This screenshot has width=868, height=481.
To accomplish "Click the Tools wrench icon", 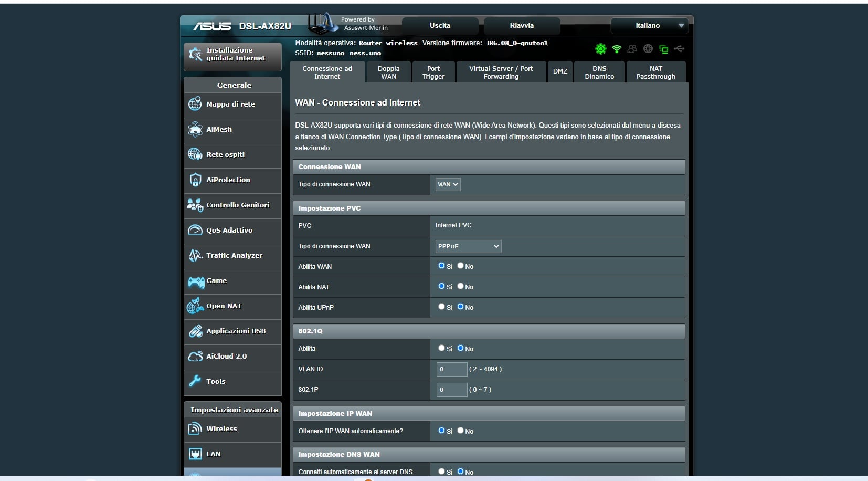I will click(195, 381).
